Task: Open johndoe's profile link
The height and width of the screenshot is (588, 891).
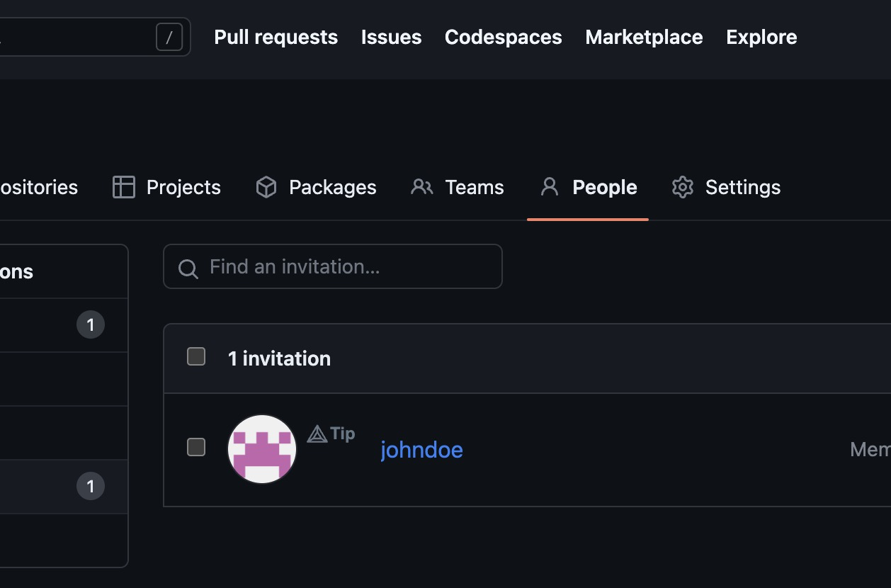Action: tap(421, 449)
